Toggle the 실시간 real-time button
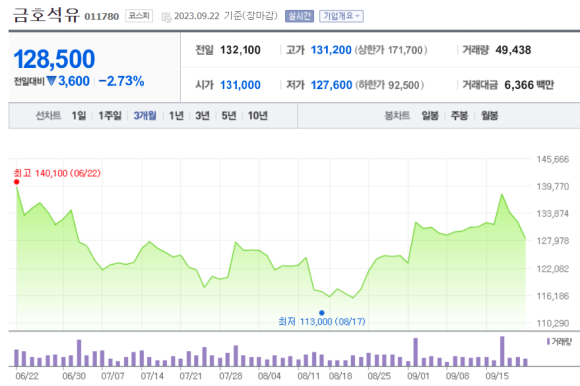This screenshot has width=580, height=386. [x=299, y=16]
